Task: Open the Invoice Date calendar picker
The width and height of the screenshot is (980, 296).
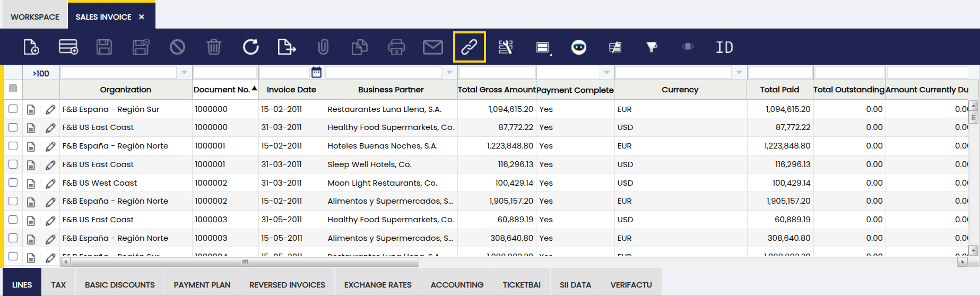Action: click(x=316, y=72)
